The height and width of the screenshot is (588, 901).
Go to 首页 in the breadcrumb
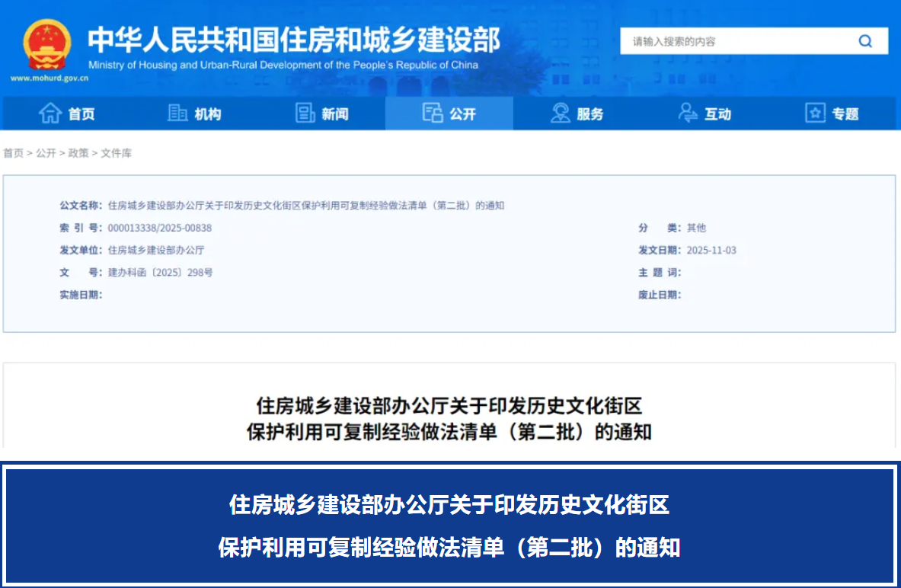coord(13,153)
